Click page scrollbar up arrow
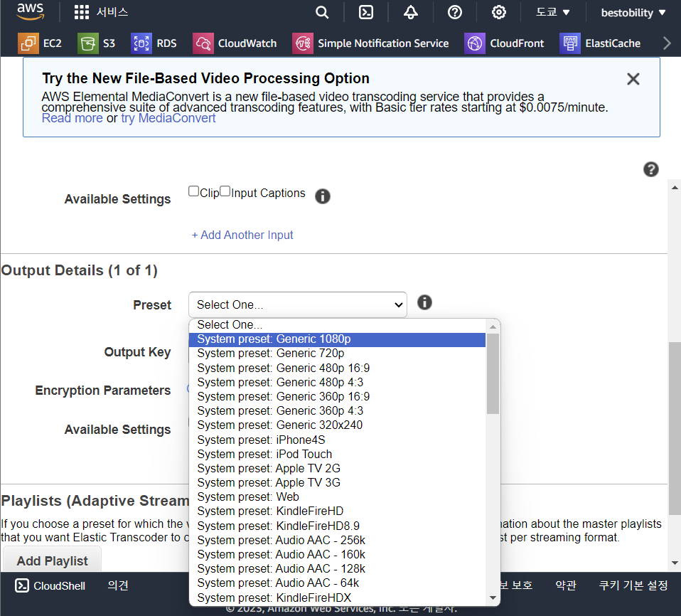Image resolution: width=681 pixels, height=616 pixels. click(x=675, y=188)
